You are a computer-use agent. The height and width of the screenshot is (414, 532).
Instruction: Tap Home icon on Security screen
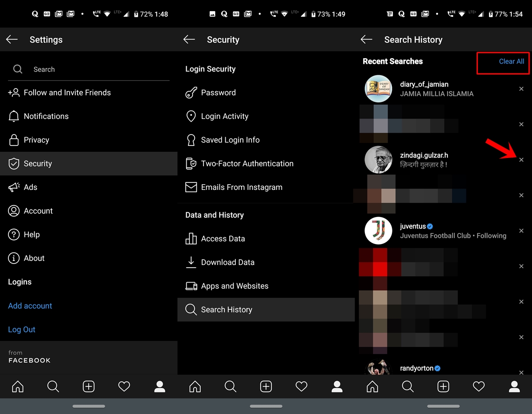tap(195, 386)
